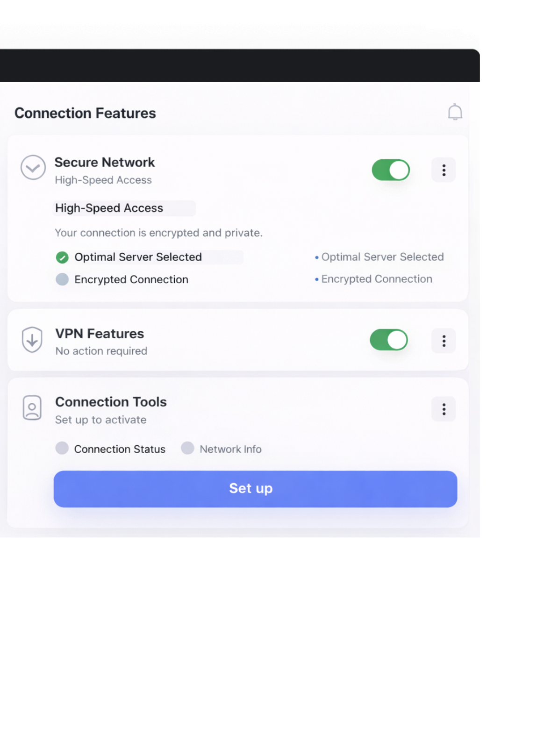
Task: Click the green Optimal Server Selected checkmark
Action: point(62,257)
